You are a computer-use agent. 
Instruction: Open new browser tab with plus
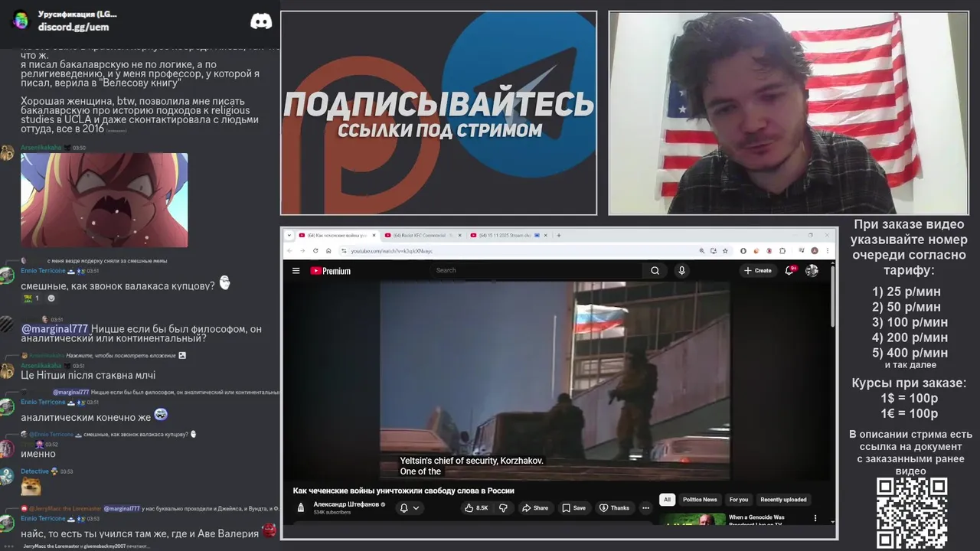coord(559,236)
